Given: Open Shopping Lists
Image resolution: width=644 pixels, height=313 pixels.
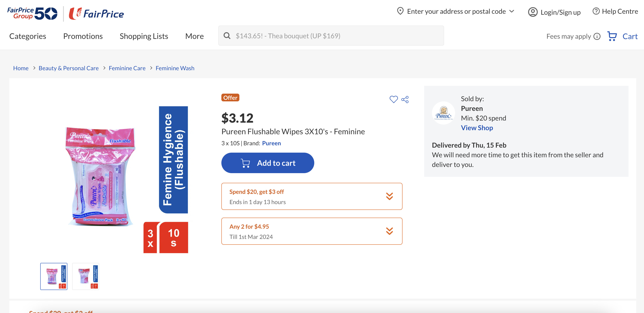Looking at the screenshot, I should pyautogui.click(x=144, y=36).
